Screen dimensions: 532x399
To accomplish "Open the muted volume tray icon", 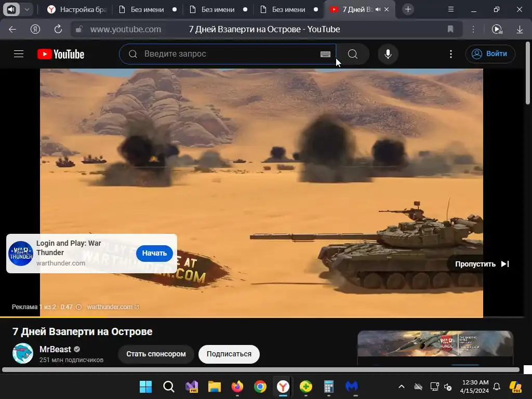I will coord(448,387).
